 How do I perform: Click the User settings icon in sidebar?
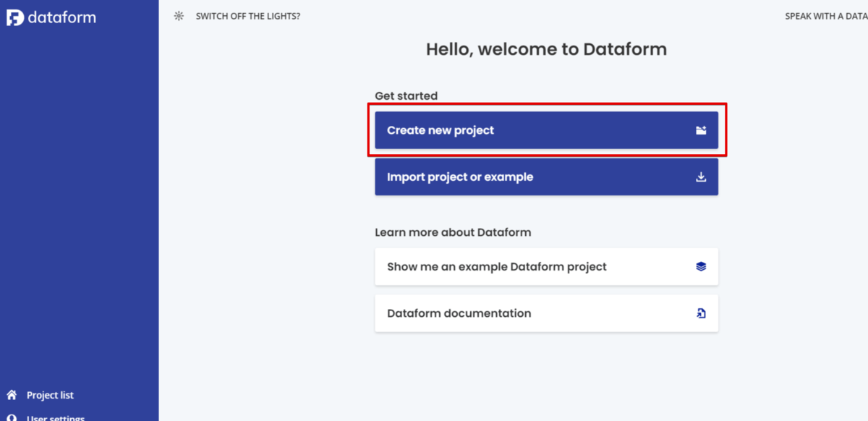click(12, 418)
